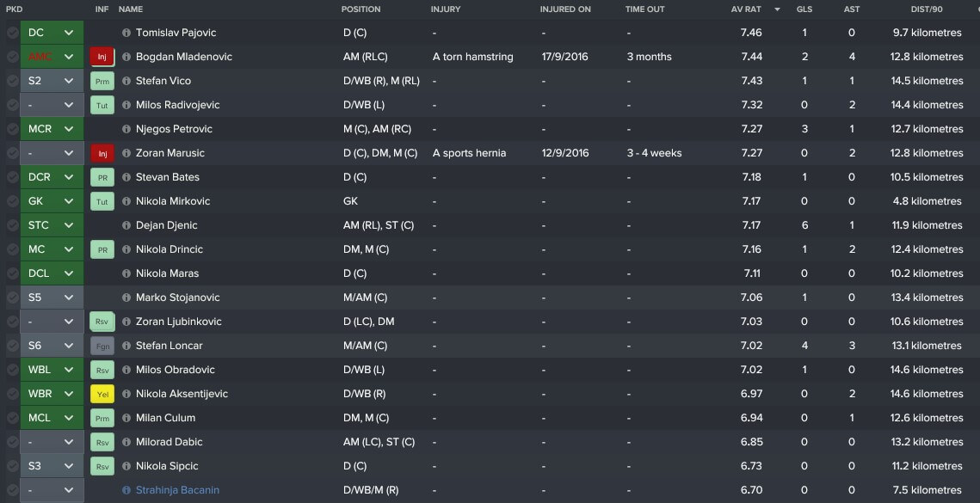This screenshot has height=503, width=980.
Task: Click the sort arrow next to AV RAT
Action: coord(777,9)
